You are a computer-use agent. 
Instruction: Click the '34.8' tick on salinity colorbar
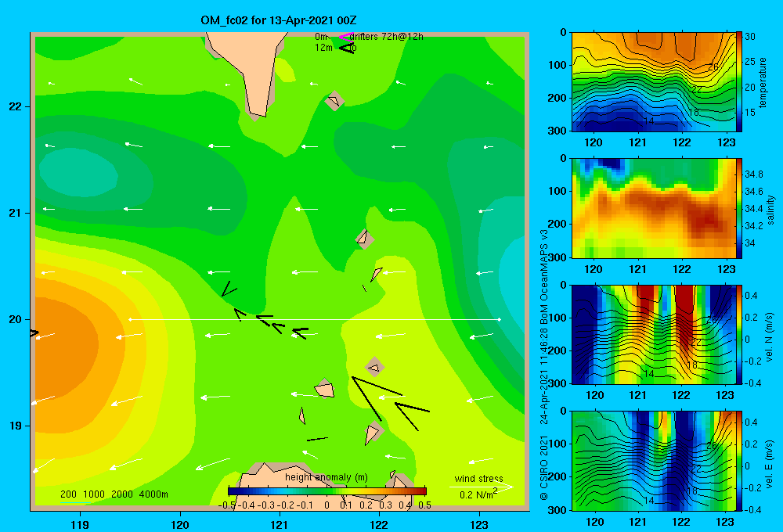[x=753, y=174]
